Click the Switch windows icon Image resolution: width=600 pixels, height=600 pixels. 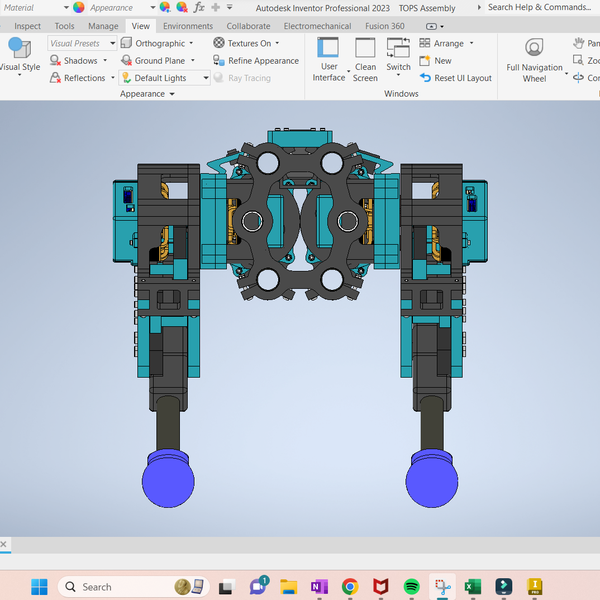click(398, 47)
